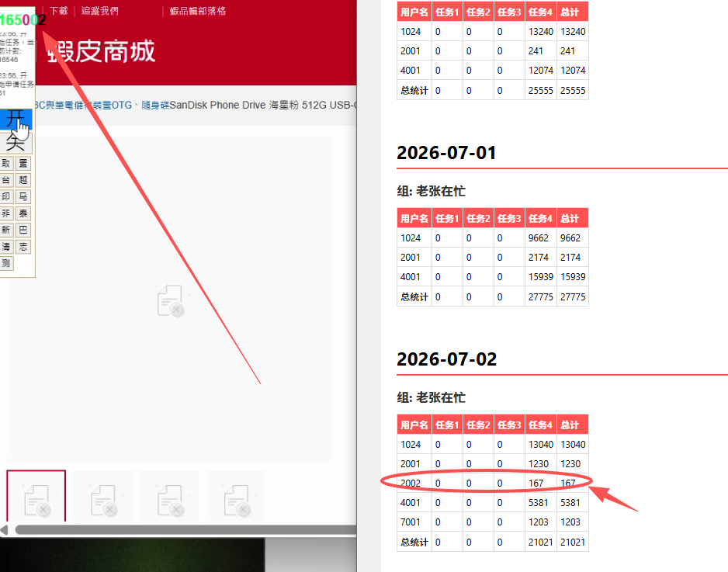728x572 pixels.
Task: Click the 2026-07-01 date heading
Action: [446, 153]
